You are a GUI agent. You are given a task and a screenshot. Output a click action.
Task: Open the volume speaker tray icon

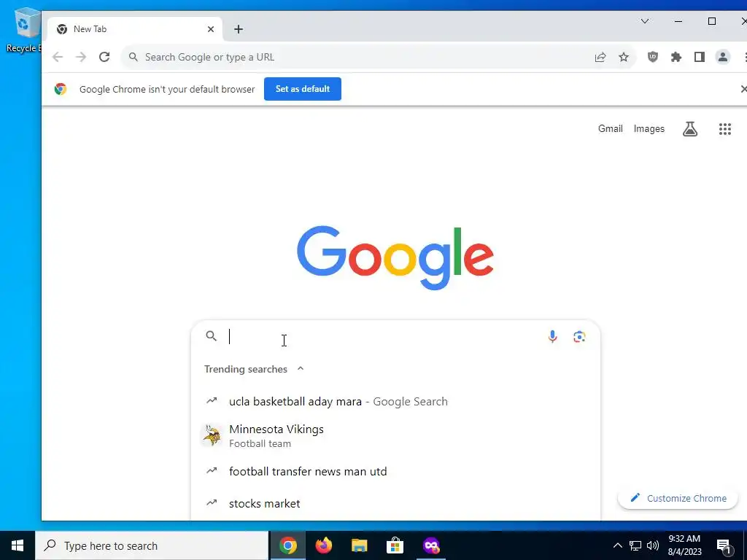point(653,545)
